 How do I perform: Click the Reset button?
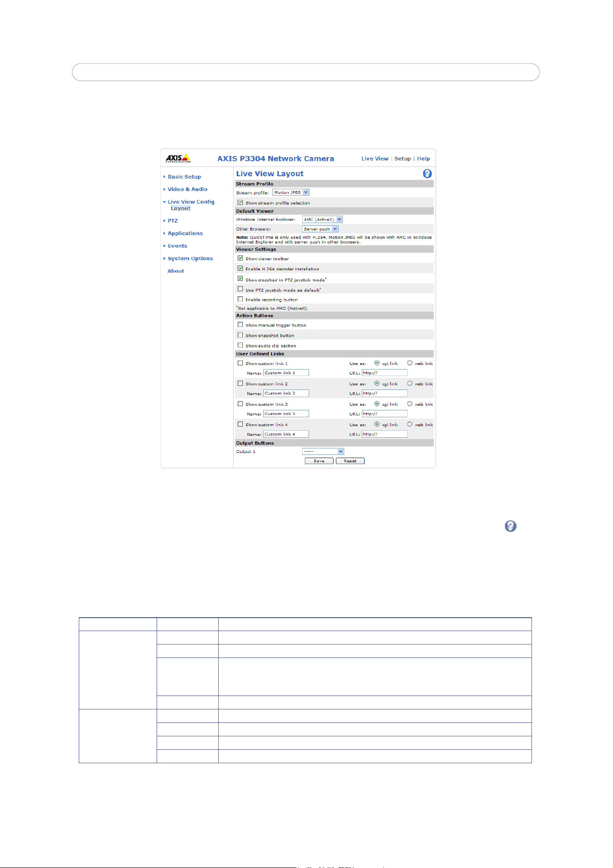350,461
